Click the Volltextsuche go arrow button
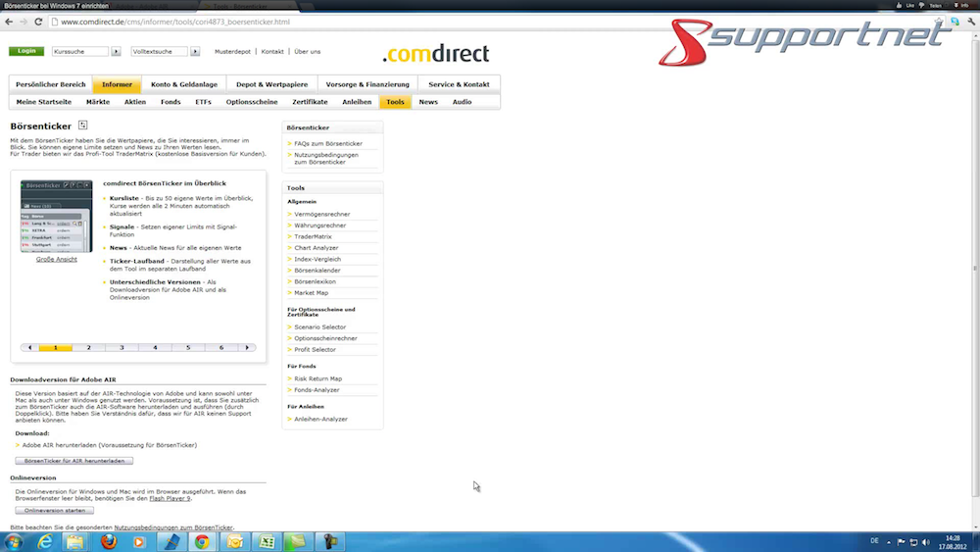This screenshot has width=980, height=552. [x=195, y=51]
